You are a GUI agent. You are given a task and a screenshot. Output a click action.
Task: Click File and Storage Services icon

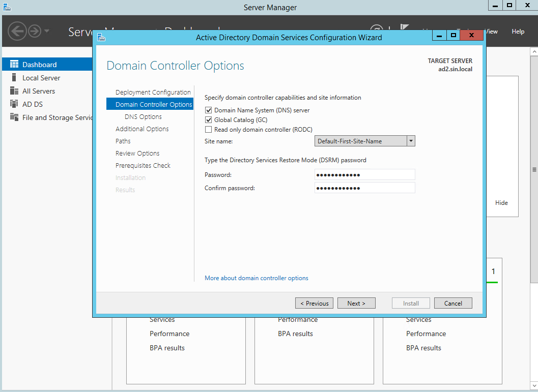[14, 117]
